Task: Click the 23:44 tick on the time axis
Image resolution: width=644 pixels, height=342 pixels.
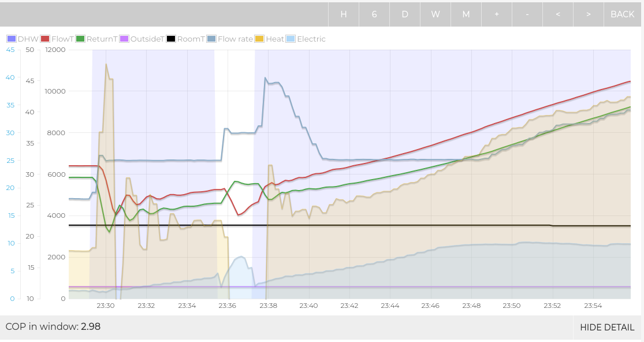Action: (390, 306)
